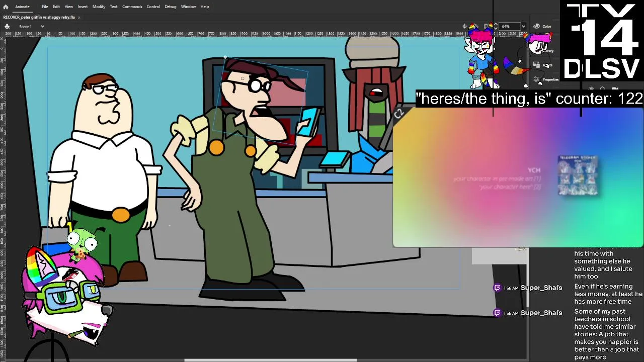The height and width of the screenshot is (362, 644).
Task: Click the horizontal scrollbar under the stage
Action: pyautogui.click(x=270, y=359)
